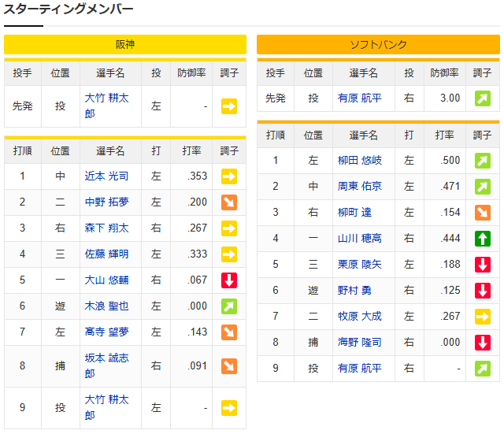
Task: Click batting average .444
Action: 450,239
